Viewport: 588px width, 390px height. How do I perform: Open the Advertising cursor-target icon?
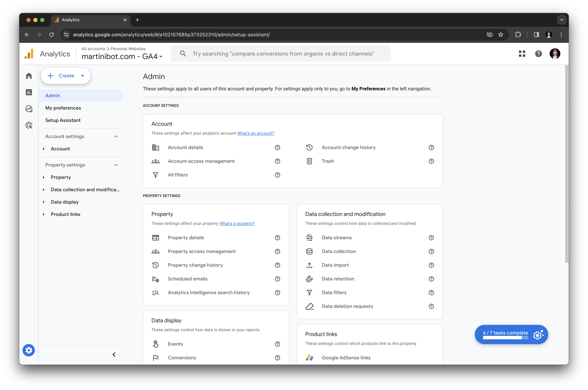coord(29,125)
